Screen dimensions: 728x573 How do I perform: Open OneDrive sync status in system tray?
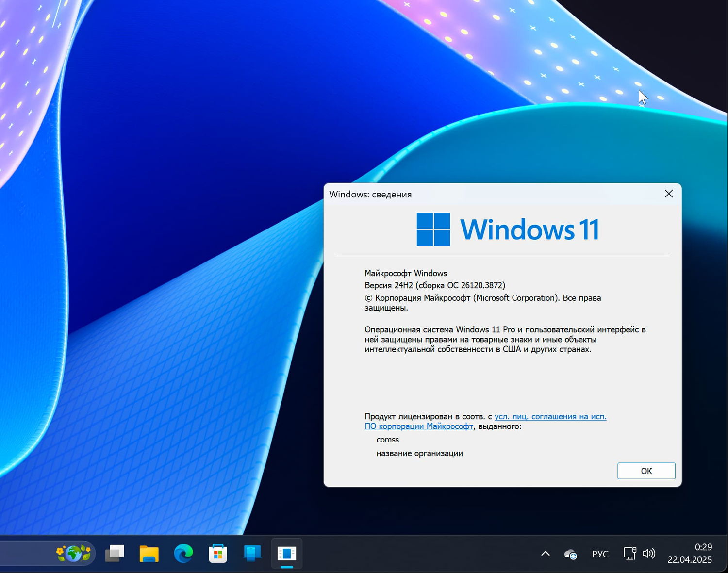(570, 553)
